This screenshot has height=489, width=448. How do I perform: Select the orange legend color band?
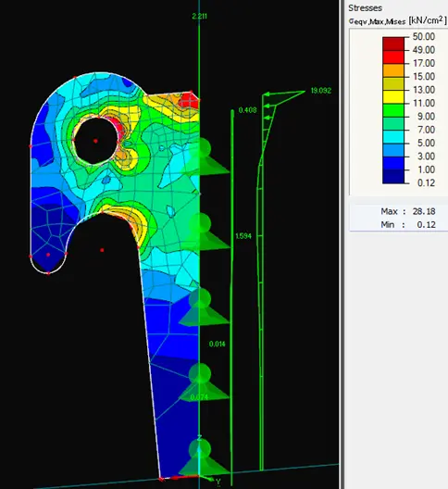pos(393,70)
